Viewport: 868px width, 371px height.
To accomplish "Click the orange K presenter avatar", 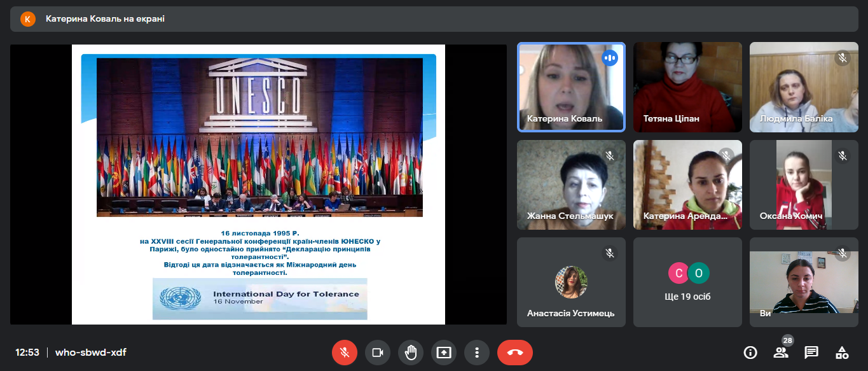I will point(28,19).
